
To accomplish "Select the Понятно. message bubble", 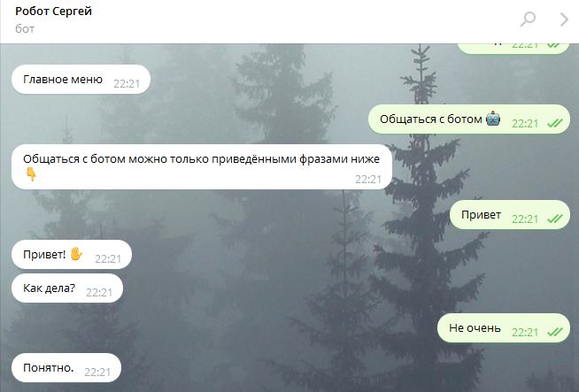I will click(x=66, y=367).
